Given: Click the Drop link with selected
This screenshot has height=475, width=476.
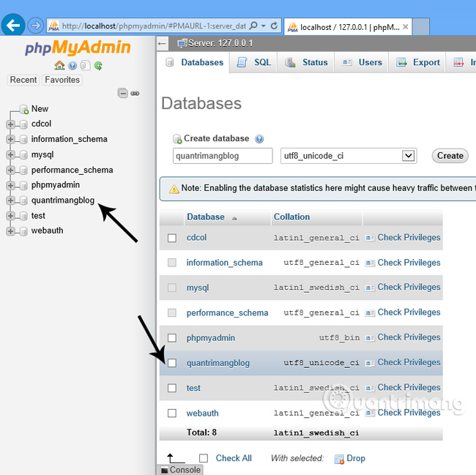Looking at the screenshot, I should click(x=356, y=458).
